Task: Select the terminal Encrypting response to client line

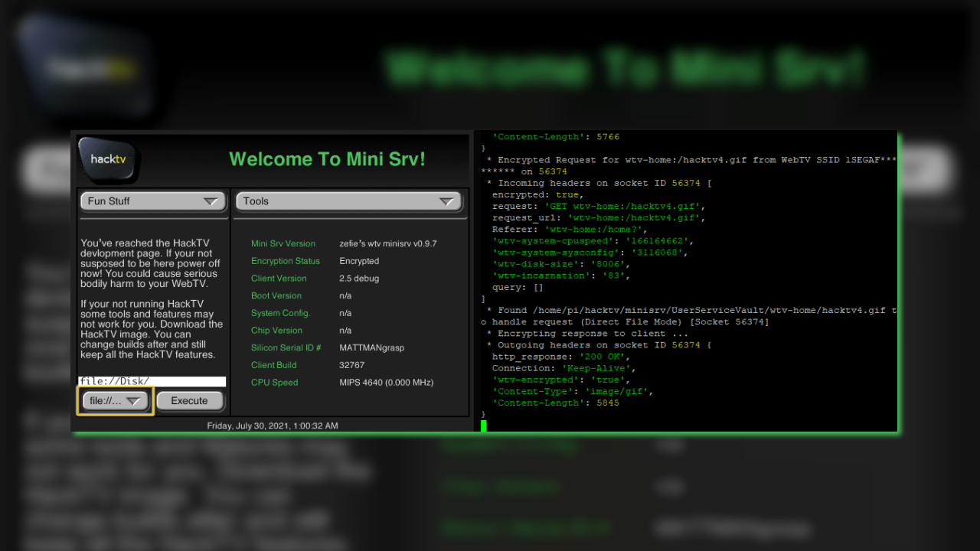Action: (587, 334)
